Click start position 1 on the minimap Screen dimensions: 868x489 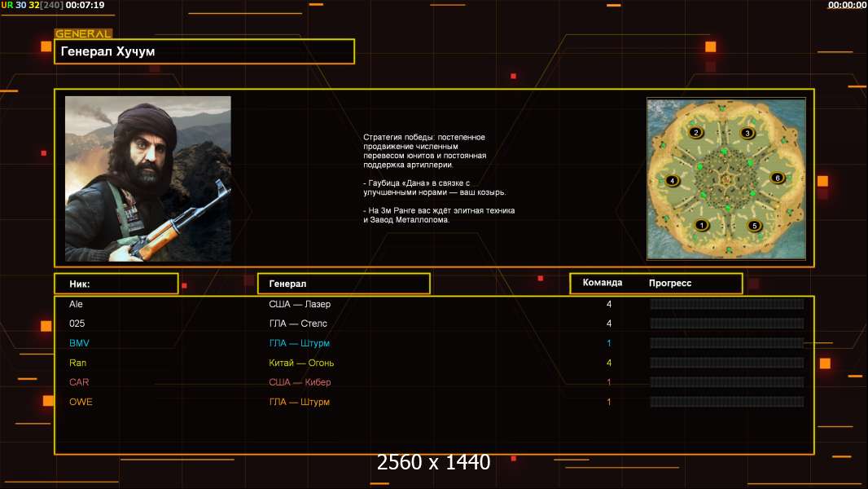[701, 225]
